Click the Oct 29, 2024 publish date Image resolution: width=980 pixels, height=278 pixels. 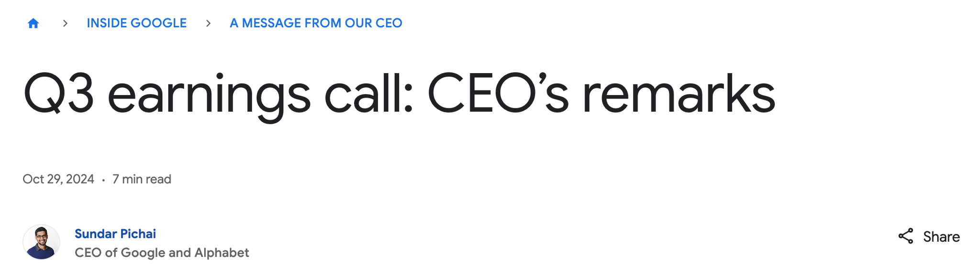[58, 179]
